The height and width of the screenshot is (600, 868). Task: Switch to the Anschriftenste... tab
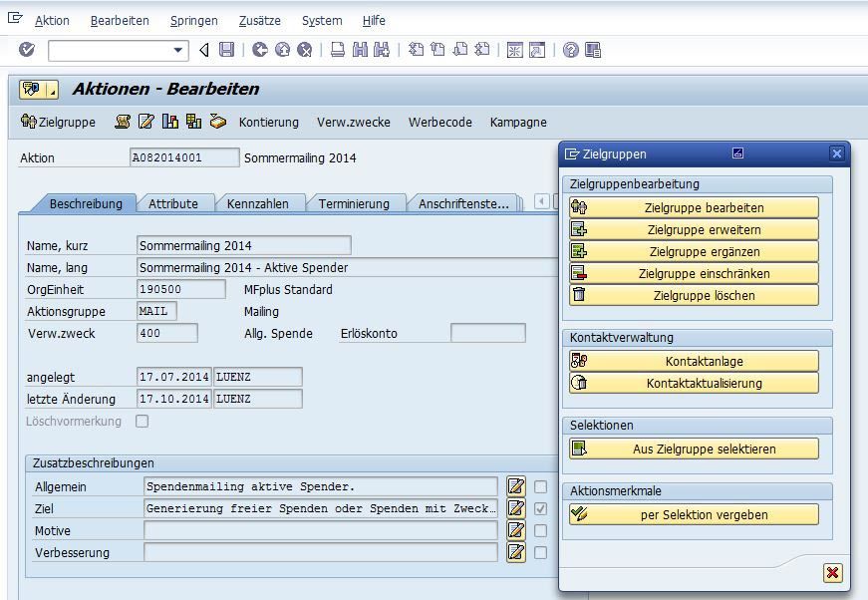[463, 203]
